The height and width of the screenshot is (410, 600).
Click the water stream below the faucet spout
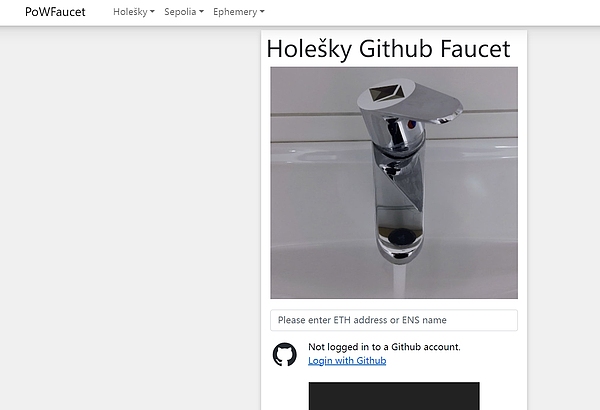click(399, 281)
